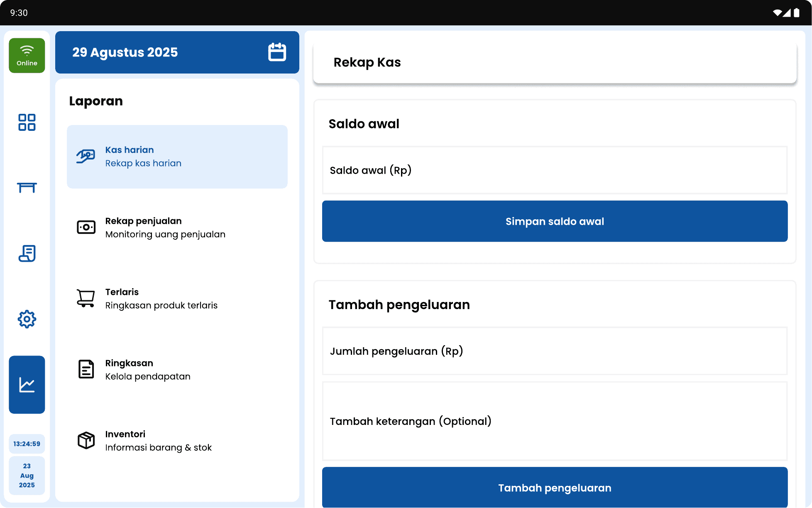Focus the Saldo awal (Rp) field
This screenshot has width=812, height=508.
(x=555, y=170)
